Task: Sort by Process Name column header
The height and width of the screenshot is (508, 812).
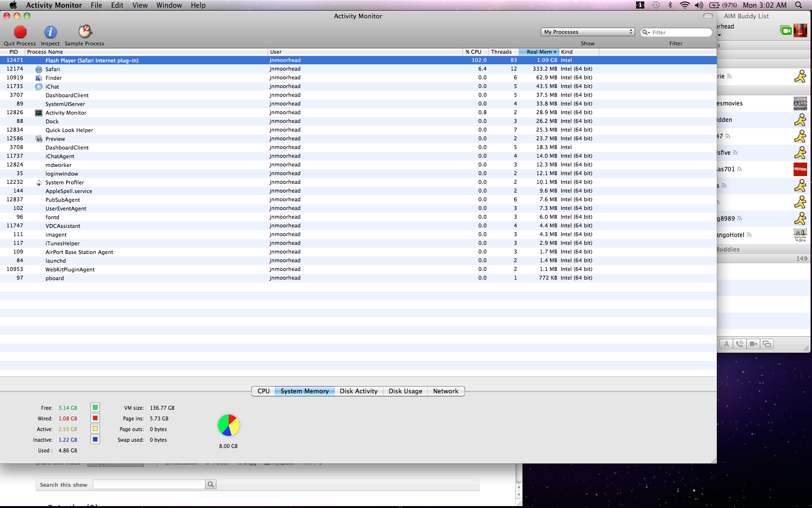Action: point(146,52)
